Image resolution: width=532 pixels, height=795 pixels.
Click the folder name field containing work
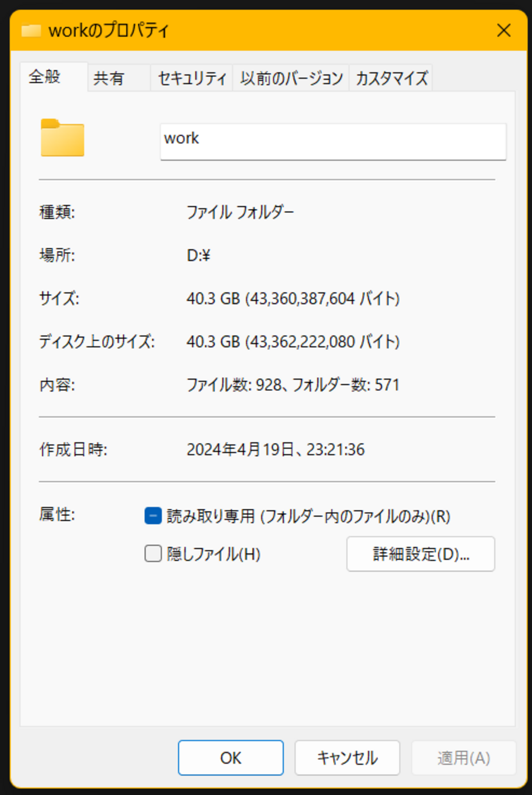[333, 142]
